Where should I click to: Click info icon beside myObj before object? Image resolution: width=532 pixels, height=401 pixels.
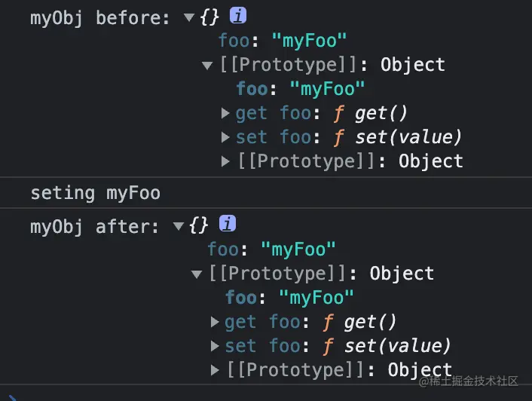(x=237, y=16)
